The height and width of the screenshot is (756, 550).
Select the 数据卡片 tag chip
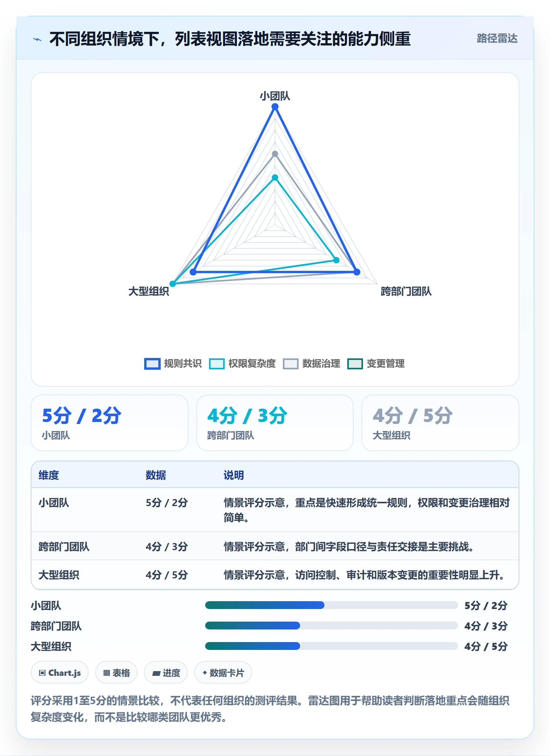click(223, 673)
